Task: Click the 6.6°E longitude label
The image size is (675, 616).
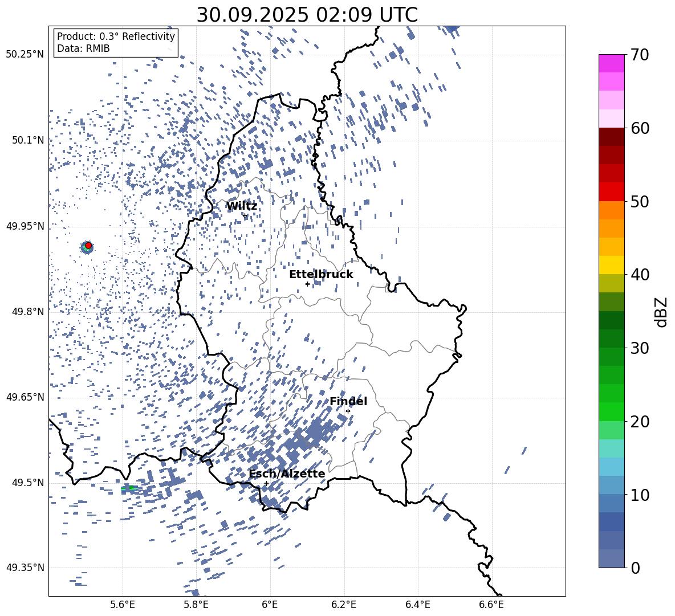Action: pos(491,605)
